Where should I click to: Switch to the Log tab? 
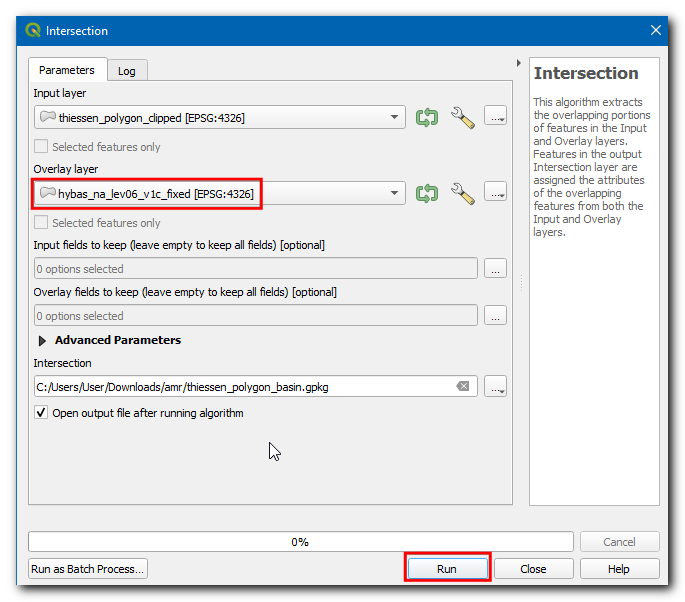(x=127, y=71)
